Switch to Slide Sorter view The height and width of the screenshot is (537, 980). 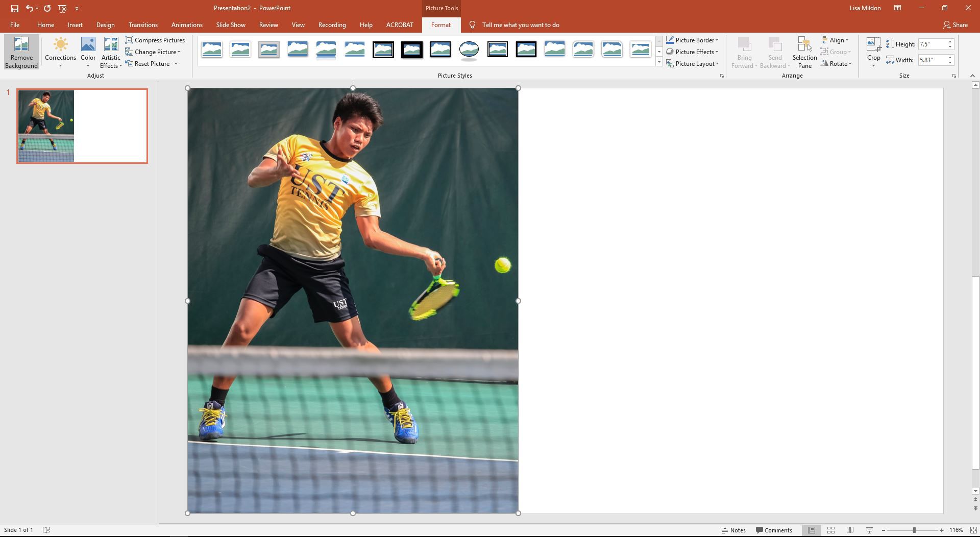(x=831, y=530)
